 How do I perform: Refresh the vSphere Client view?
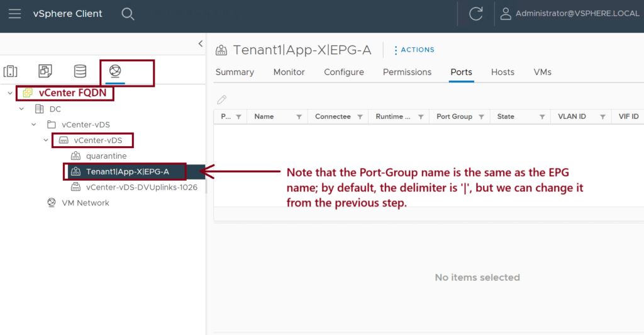pos(475,14)
